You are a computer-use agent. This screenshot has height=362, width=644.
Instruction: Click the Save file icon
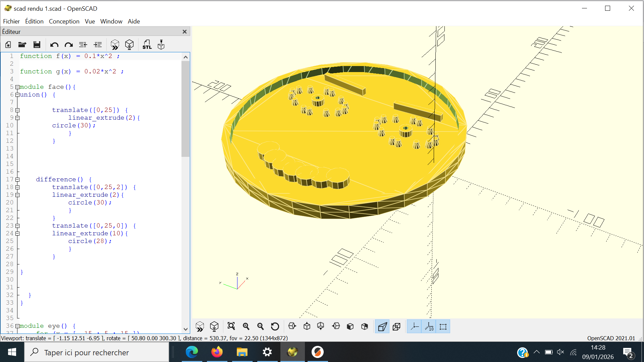click(37, 45)
